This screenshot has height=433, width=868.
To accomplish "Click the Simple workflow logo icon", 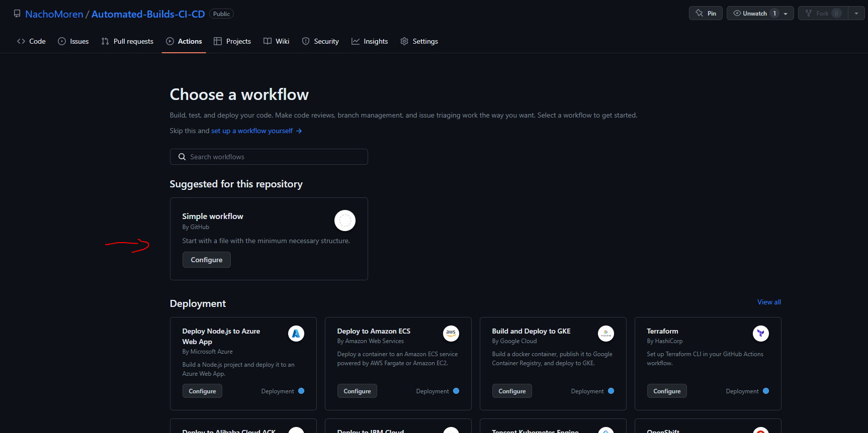I will [x=345, y=221].
